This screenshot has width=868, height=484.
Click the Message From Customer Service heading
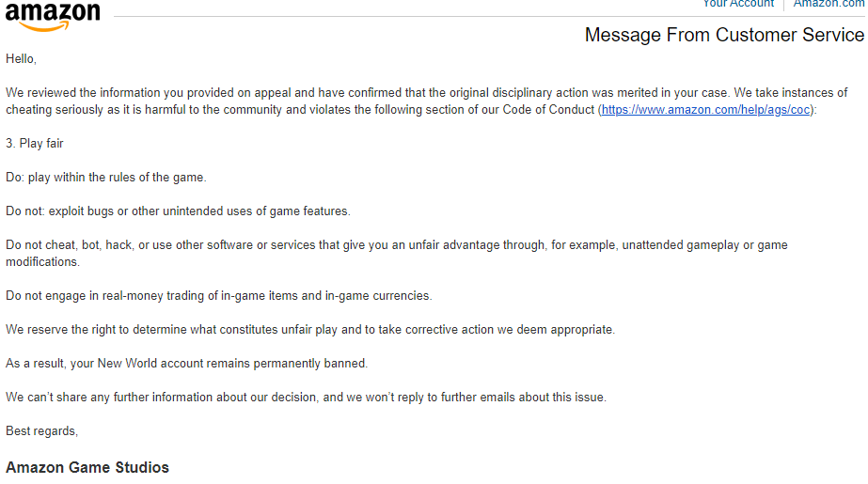pyautogui.click(x=724, y=35)
